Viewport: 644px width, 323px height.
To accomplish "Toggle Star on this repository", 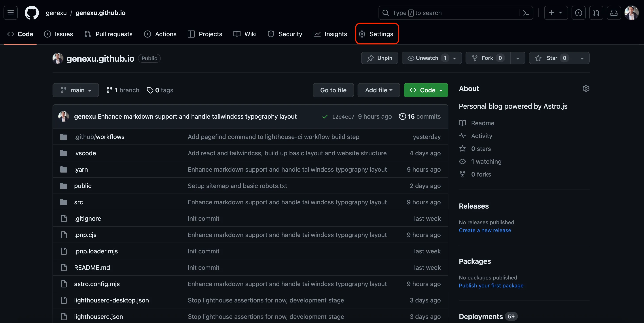I will [552, 58].
